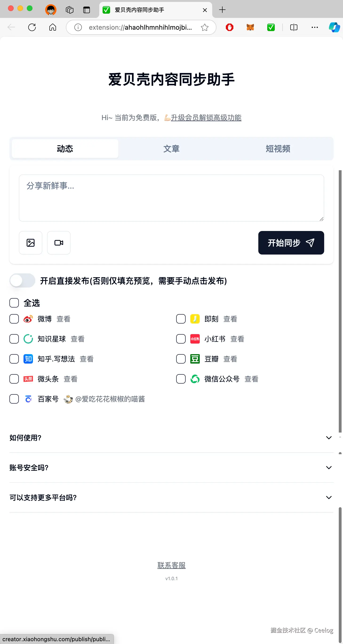Check the 全选 checkbox

tap(14, 303)
